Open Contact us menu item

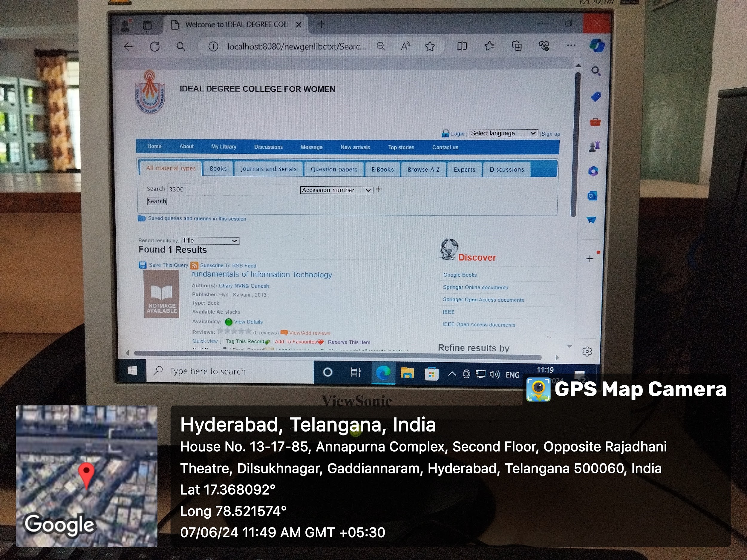pos(445,148)
